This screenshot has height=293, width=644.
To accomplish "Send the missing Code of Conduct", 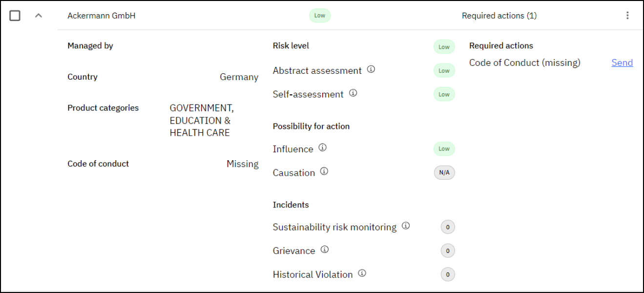I will [x=622, y=63].
